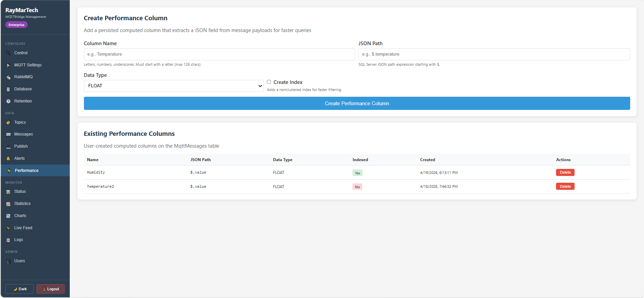Screen dimensions: 644x298
Task: Click the Indexed column header
Action: (360, 160)
